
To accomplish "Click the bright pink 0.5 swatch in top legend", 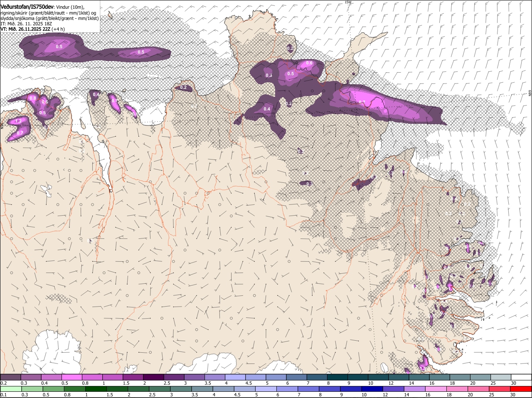I will (x=71, y=377).
